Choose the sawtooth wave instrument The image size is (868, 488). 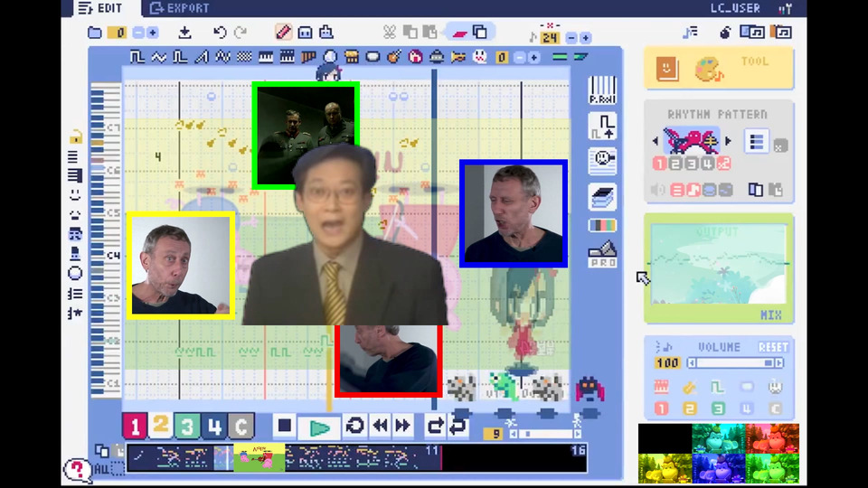point(202,57)
